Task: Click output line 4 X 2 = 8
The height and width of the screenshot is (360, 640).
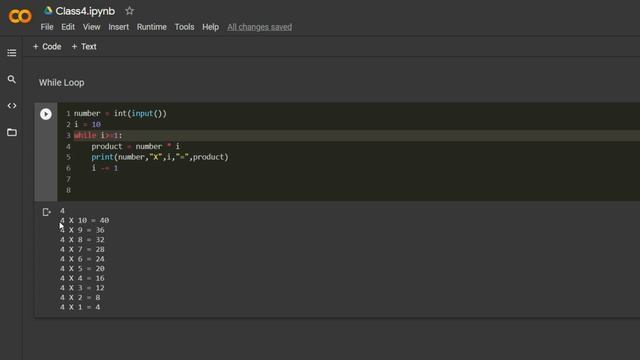Action: 80,298
